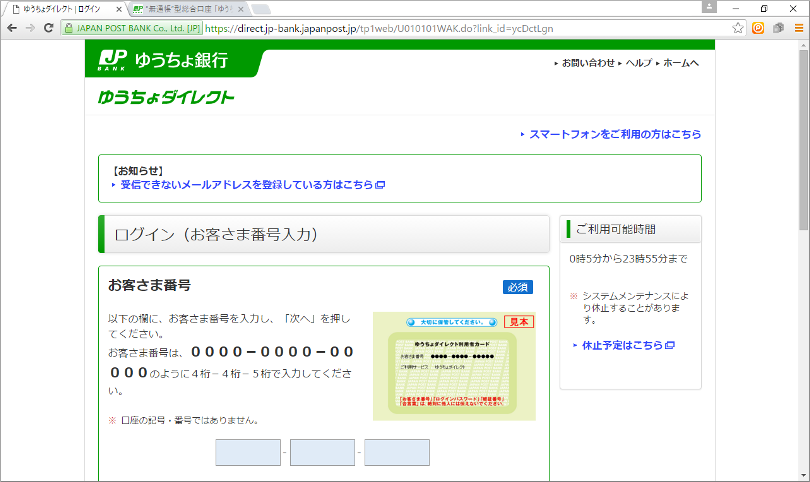Click the システムメンテナンス notice text
This screenshot has height=482, width=810.
pyautogui.click(x=635, y=308)
